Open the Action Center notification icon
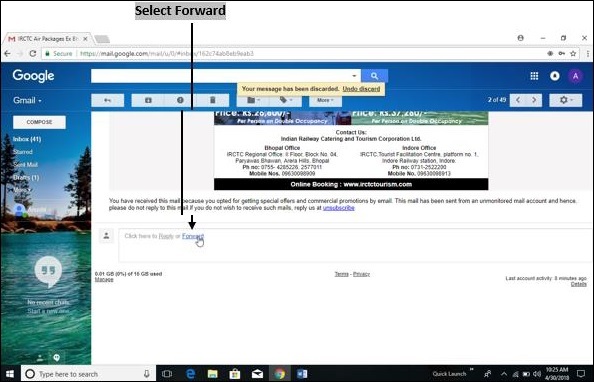This screenshot has height=382, width=594. pos(581,374)
